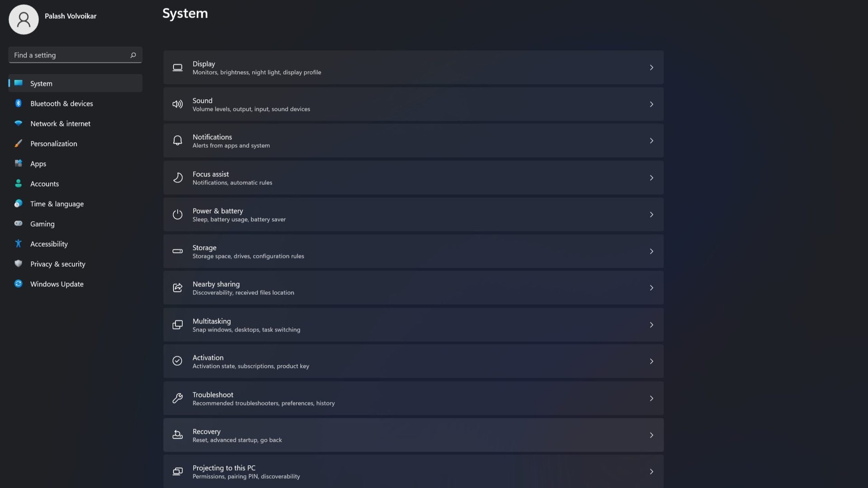This screenshot has height=488, width=868.
Task: Open Focus assist automatic rules
Action: click(x=414, y=178)
